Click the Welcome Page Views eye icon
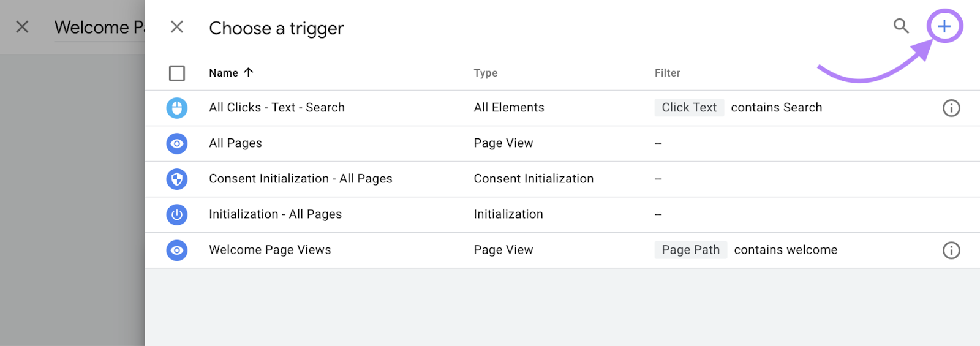Image resolution: width=980 pixels, height=346 pixels. point(177,250)
